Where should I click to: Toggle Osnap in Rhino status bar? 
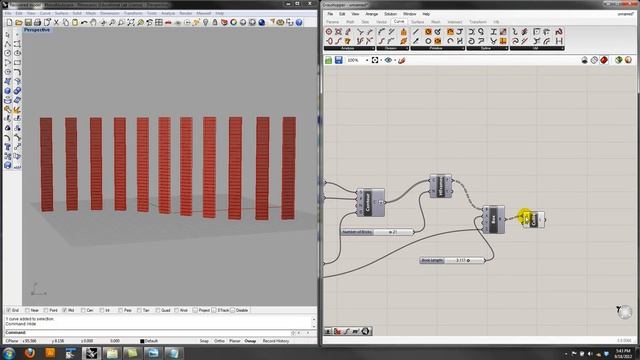250,341
